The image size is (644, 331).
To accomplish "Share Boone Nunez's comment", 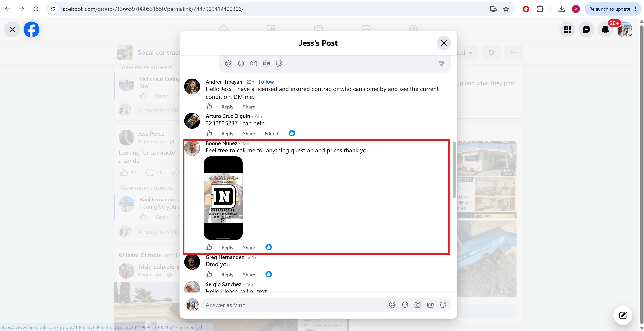I will (x=249, y=247).
